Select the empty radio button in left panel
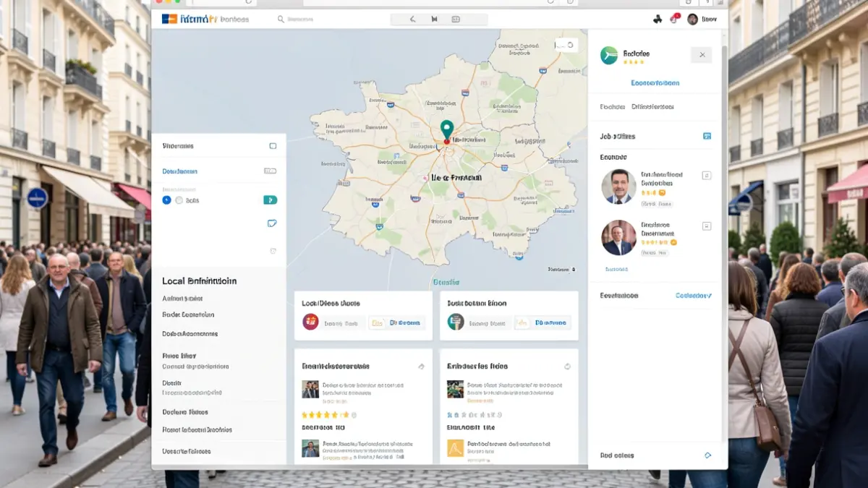Screen dimensions: 868x488 180,200
